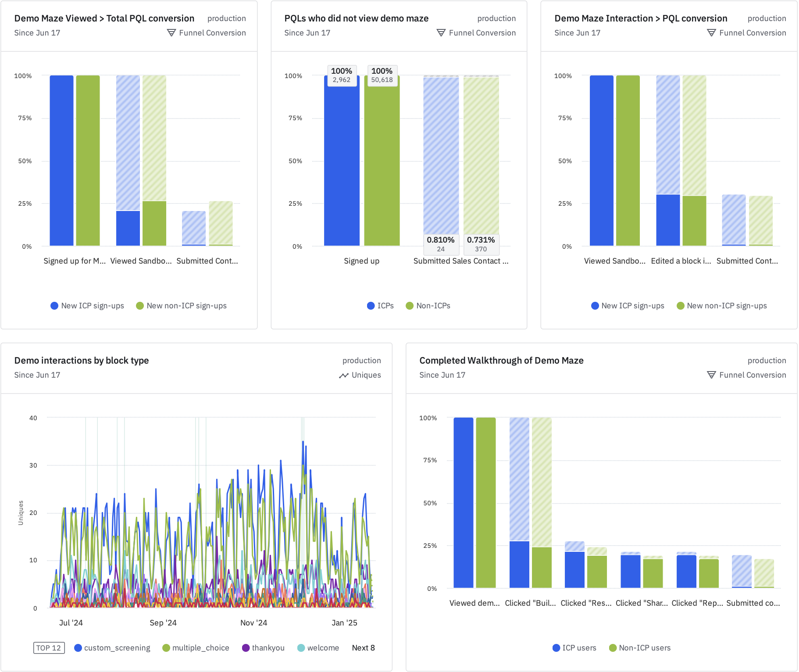This screenshot has width=799, height=672.
Task: Toggle ICP users legend item
Action: (574, 648)
